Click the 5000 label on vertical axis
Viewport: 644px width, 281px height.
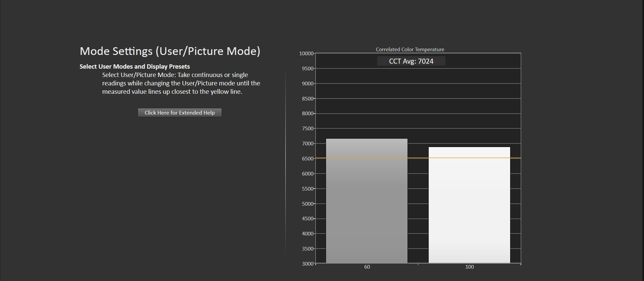click(307, 204)
